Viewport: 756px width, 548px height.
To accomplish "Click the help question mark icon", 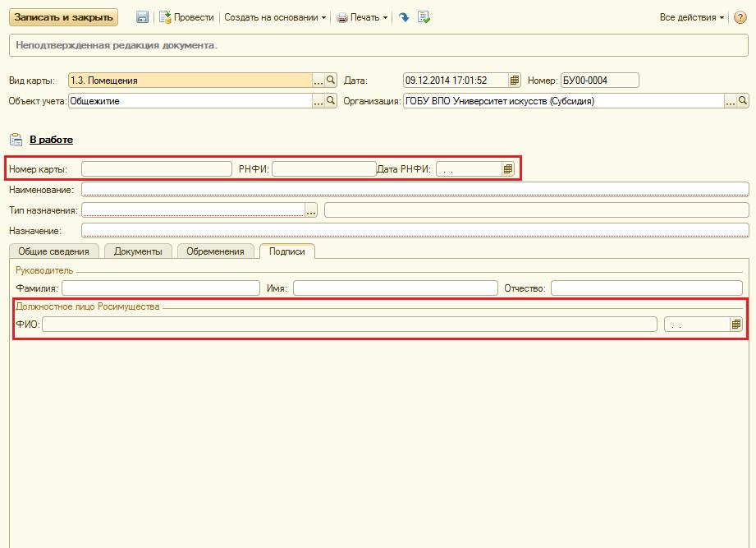I will click(740, 17).
